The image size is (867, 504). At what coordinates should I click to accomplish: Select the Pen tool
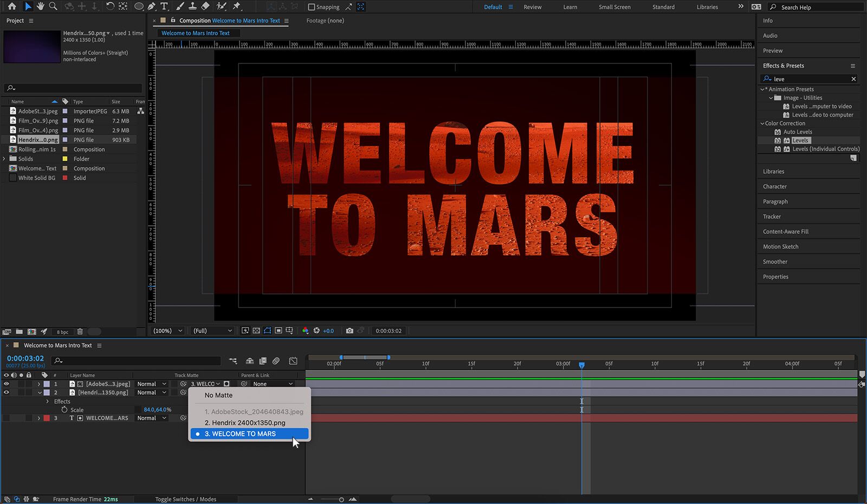click(x=151, y=6)
